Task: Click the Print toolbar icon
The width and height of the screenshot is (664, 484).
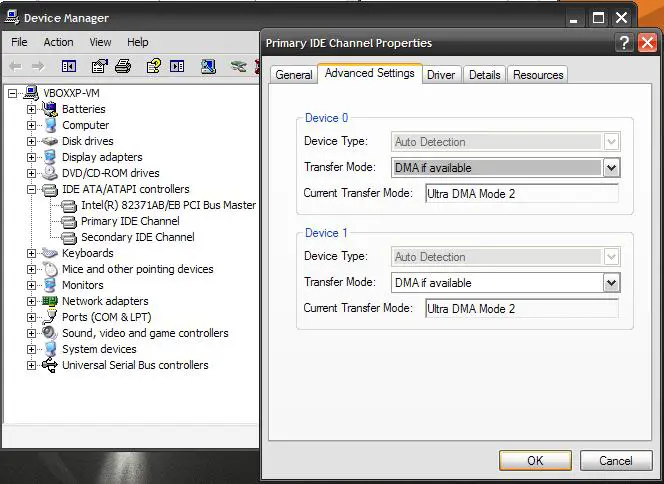Action: point(123,66)
